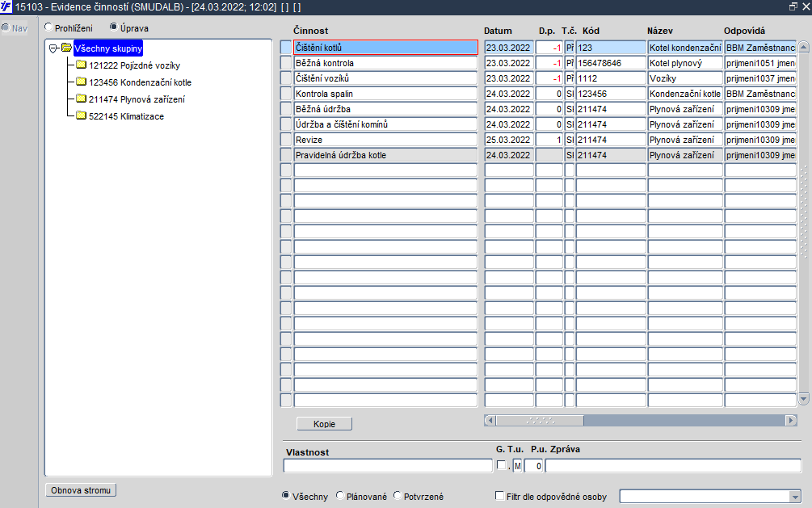Click the Kopie button
This screenshot has height=508, width=812.
[x=324, y=423]
